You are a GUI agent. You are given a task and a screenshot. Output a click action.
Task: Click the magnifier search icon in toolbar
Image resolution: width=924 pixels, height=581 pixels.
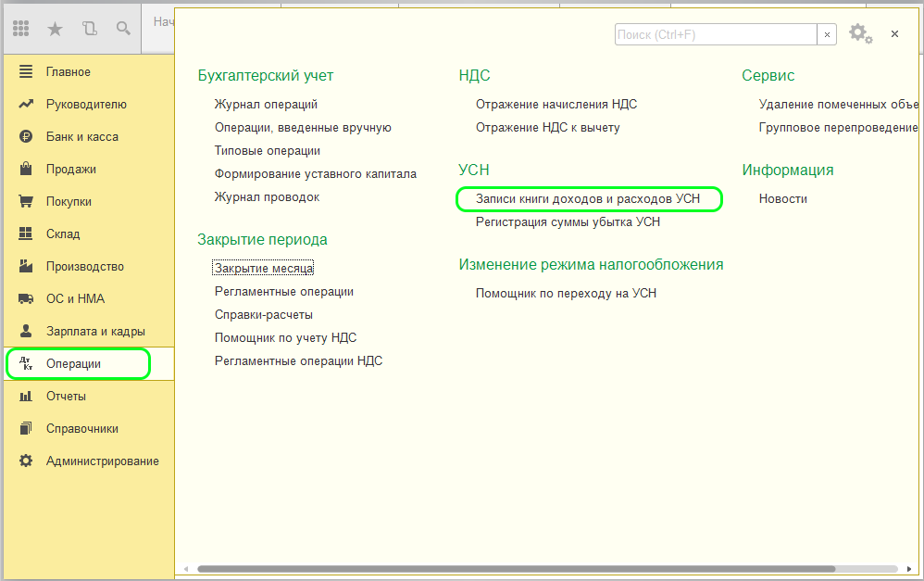[x=123, y=29]
